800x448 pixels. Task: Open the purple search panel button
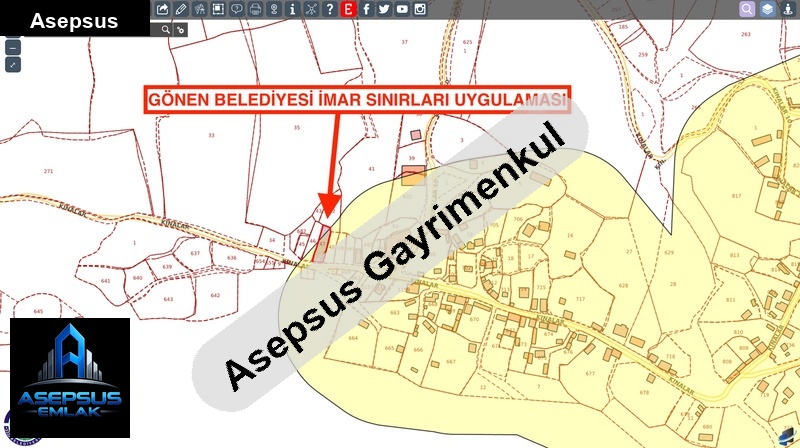point(747,9)
